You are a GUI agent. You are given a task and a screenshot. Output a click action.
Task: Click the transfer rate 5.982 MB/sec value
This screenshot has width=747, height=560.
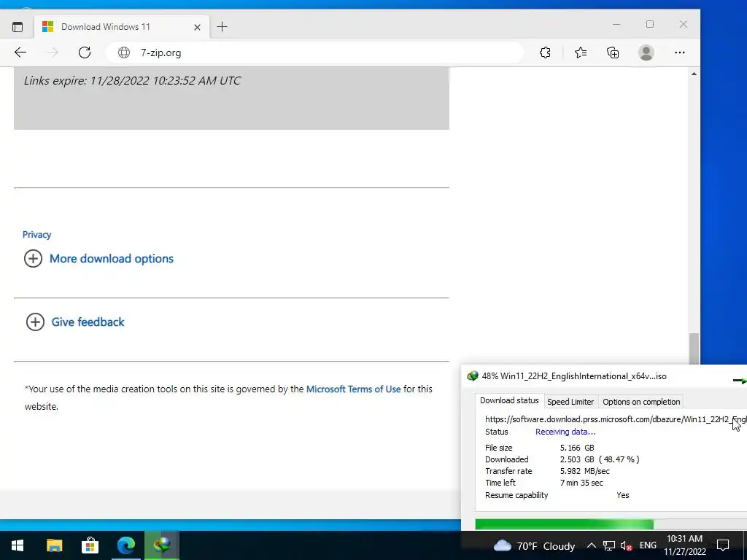[x=584, y=471]
